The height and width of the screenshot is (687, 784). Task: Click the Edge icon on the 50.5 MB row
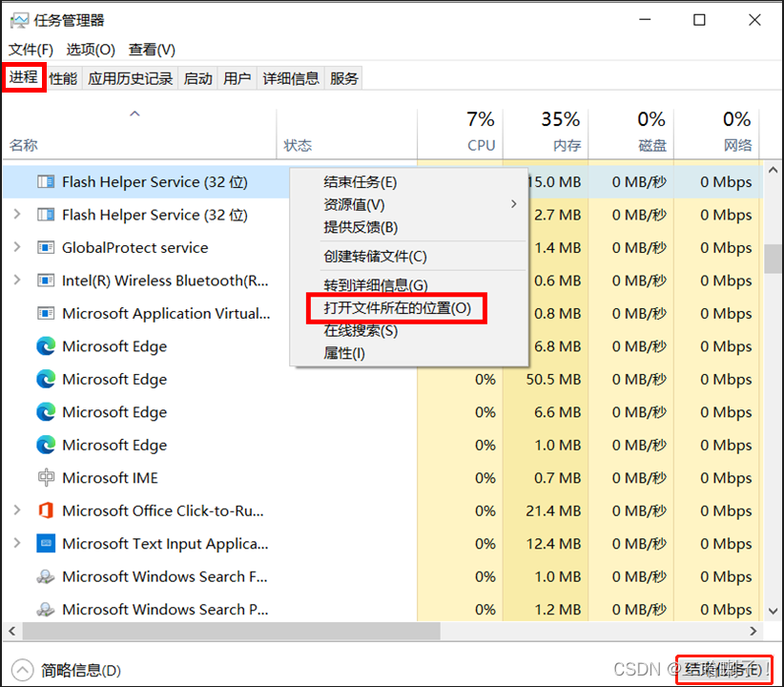coord(46,379)
